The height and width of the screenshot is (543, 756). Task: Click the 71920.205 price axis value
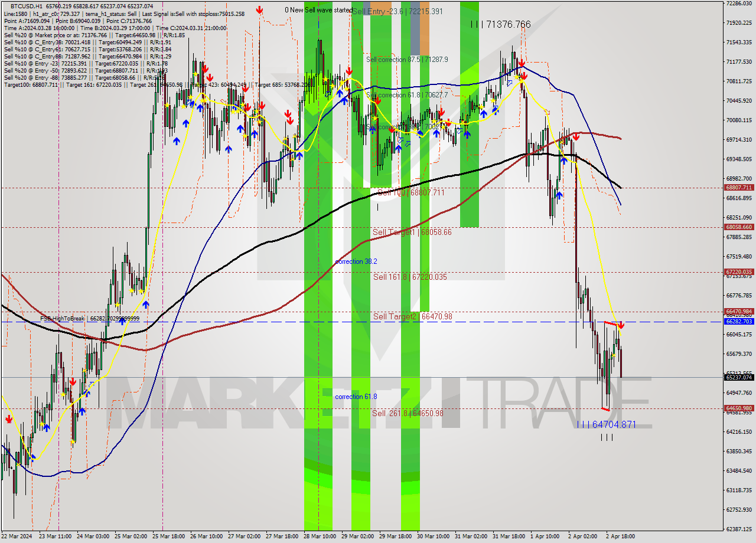click(739, 23)
